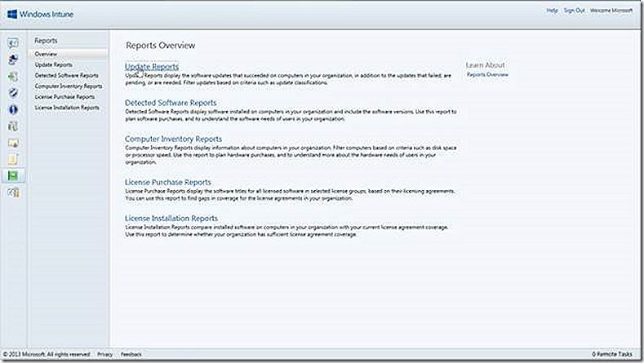The height and width of the screenshot is (363, 644).
Task: Open the License Installation Reports heading link
Action: point(171,218)
